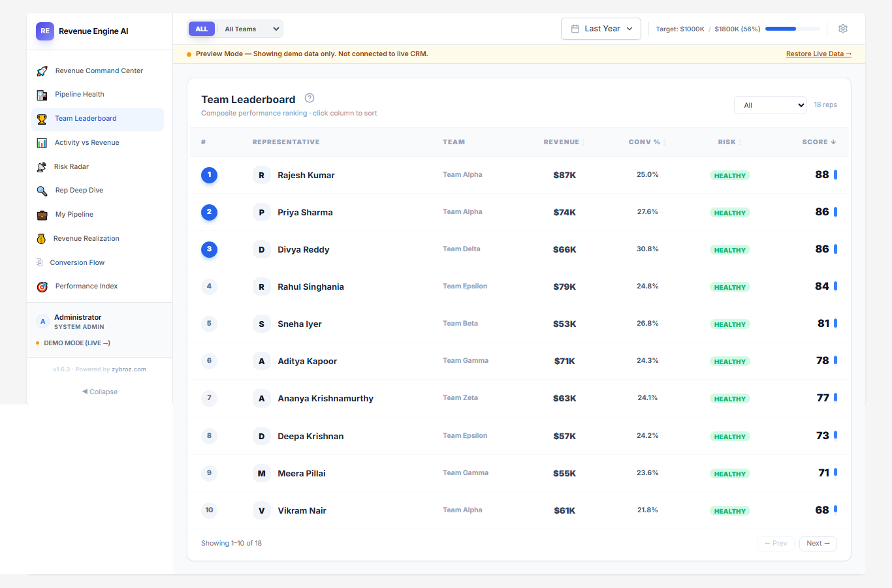
Task: Select the Performance Index target icon
Action: [42, 286]
